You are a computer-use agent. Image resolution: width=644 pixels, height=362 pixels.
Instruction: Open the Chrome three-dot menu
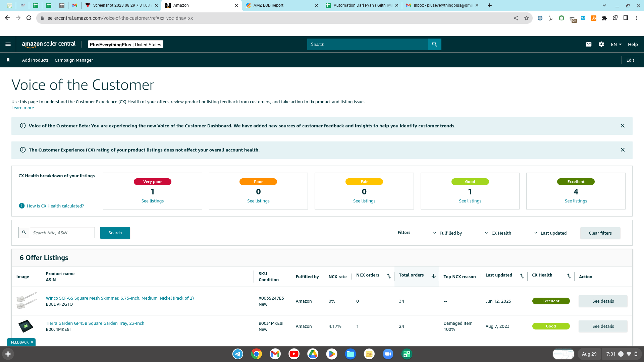637,18
